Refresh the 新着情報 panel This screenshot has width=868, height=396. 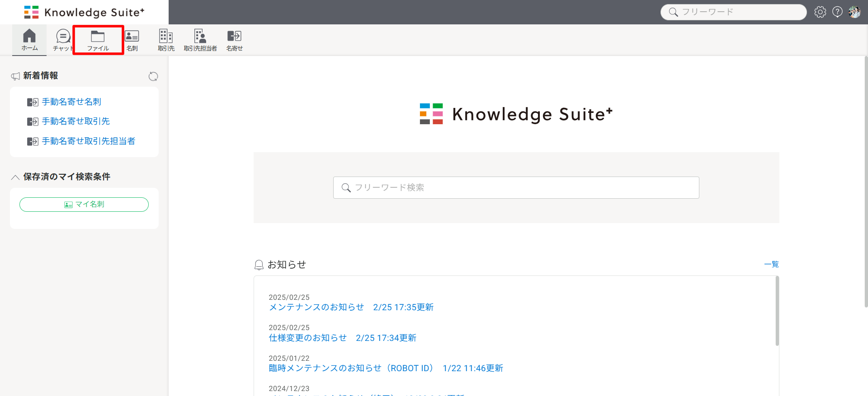pos(153,76)
